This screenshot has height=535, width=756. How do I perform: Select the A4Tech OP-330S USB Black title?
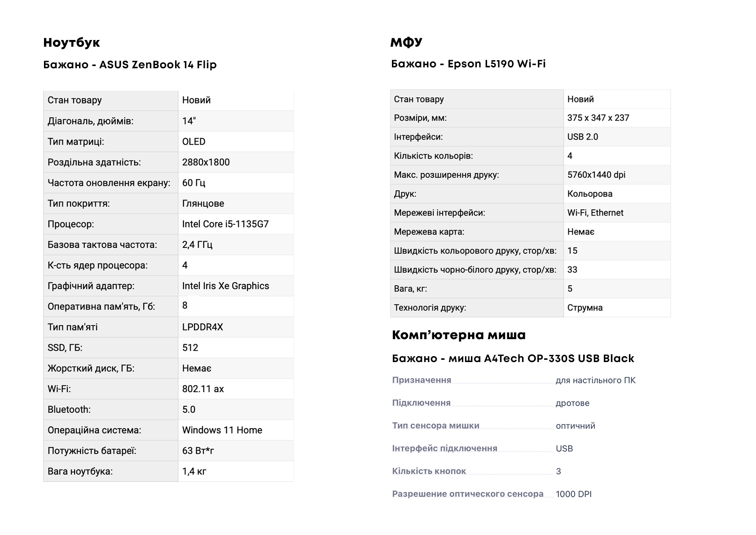click(513, 358)
